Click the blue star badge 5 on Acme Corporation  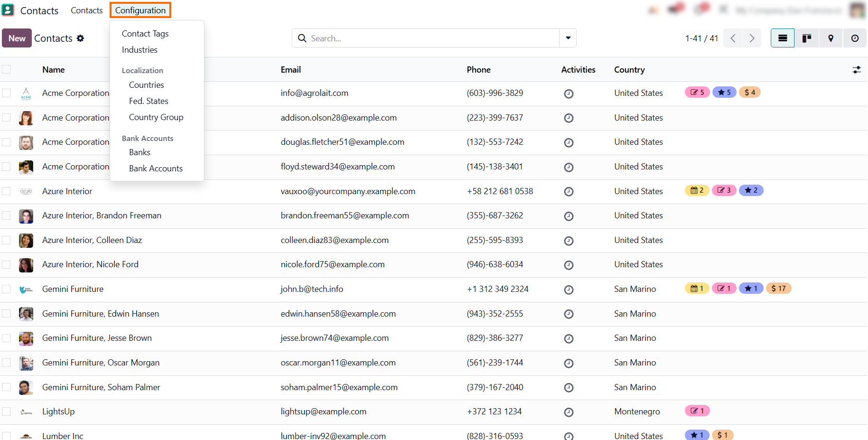[724, 92]
